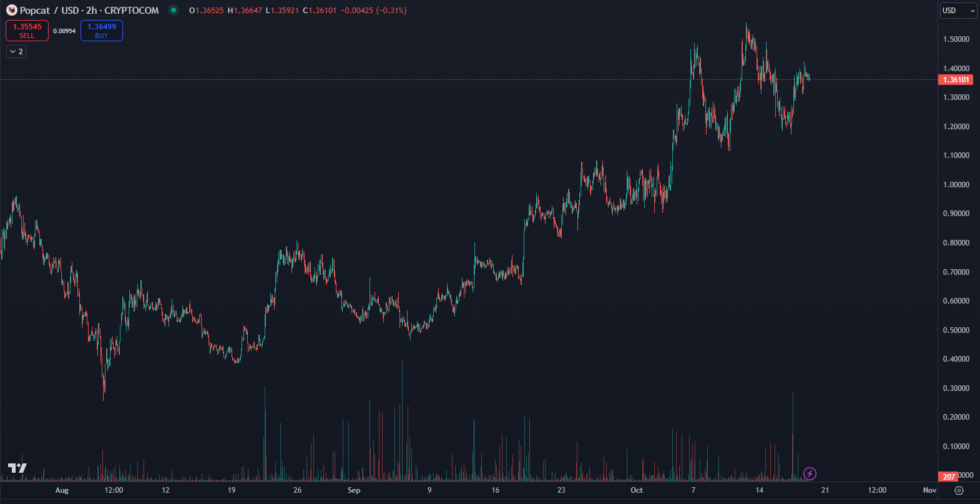Click the 1.40000 price axis label
The width and height of the screenshot is (980, 504).
(956, 69)
